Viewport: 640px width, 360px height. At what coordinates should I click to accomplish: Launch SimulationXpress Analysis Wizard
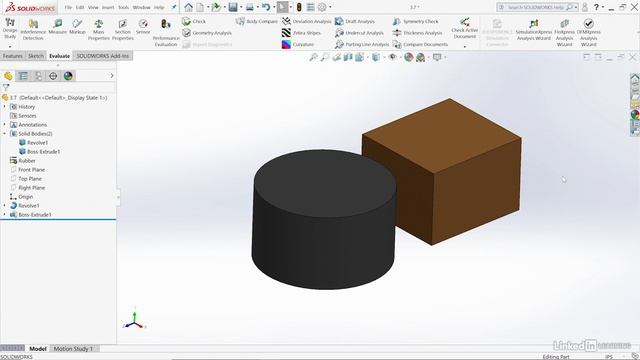click(x=533, y=29)
